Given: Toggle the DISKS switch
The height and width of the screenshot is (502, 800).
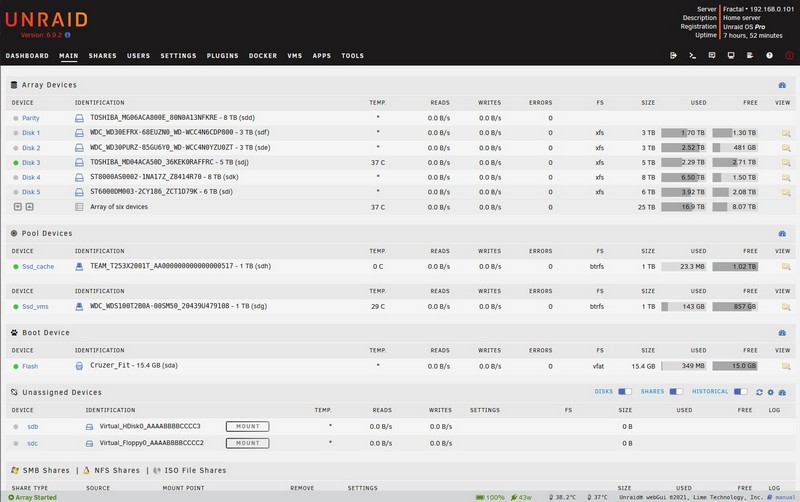Looking at the screenshot, I should 625,392.
